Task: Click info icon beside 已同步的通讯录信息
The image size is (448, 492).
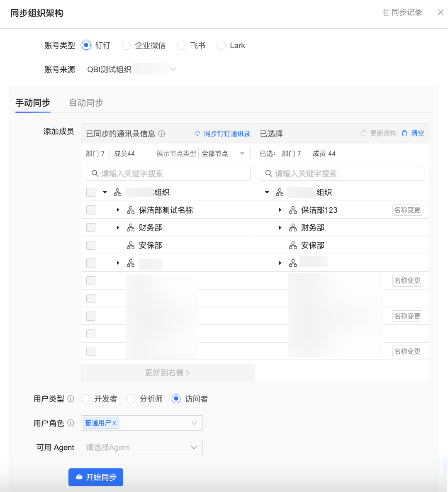Action: coord(161,134)
